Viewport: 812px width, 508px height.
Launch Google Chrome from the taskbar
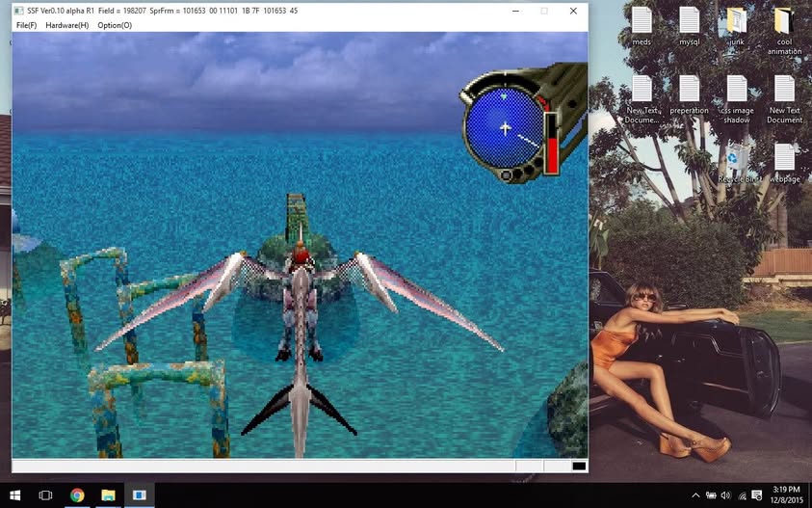(x=77, y=495)
